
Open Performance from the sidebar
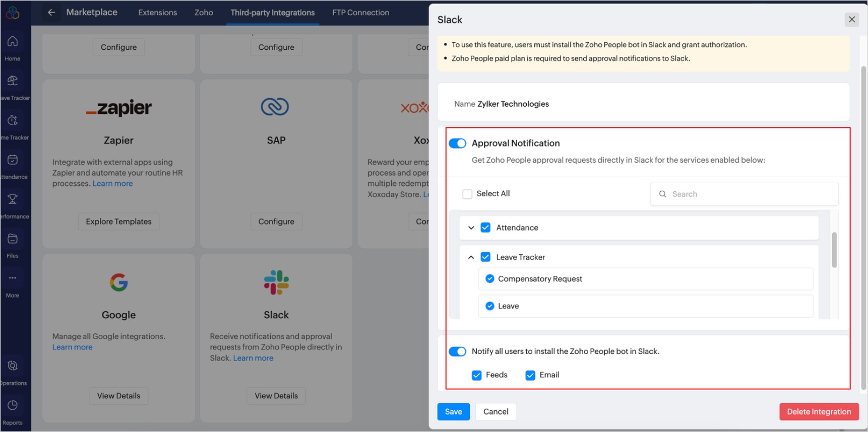click(x=13, y=206)
